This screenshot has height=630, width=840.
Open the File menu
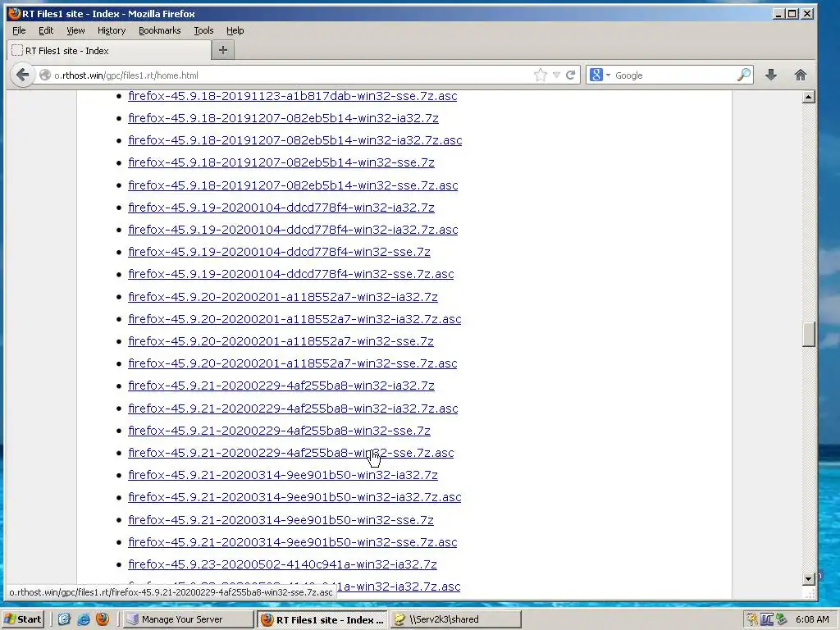pos(19,30)
